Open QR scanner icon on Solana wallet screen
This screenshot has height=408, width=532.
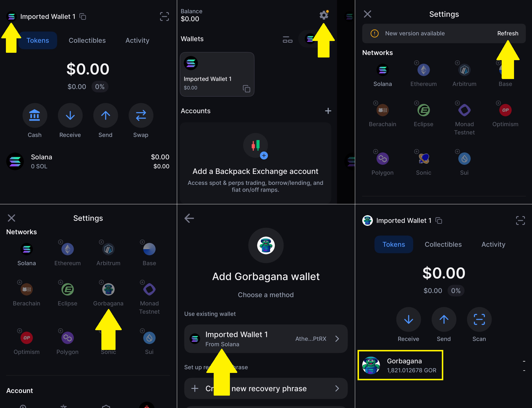pyautogui.click(x=164, y=17)
